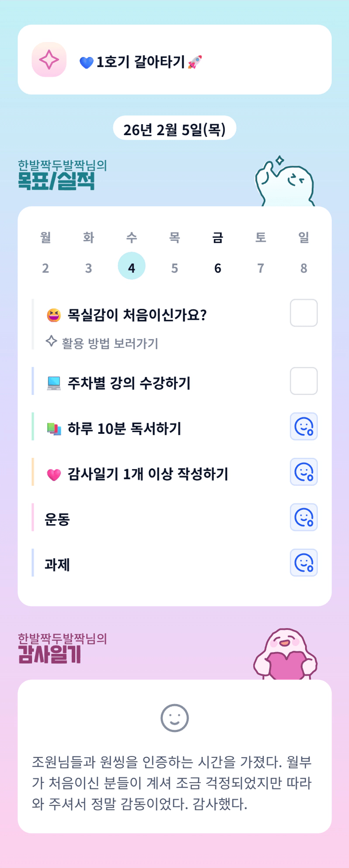
Task: Check the 목실감이 처음이신가요? checkbox
Action: pos(303,313)
